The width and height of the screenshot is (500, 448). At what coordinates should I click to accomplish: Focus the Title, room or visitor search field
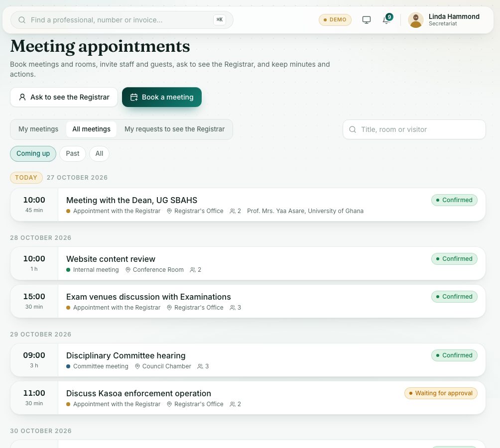414,129
